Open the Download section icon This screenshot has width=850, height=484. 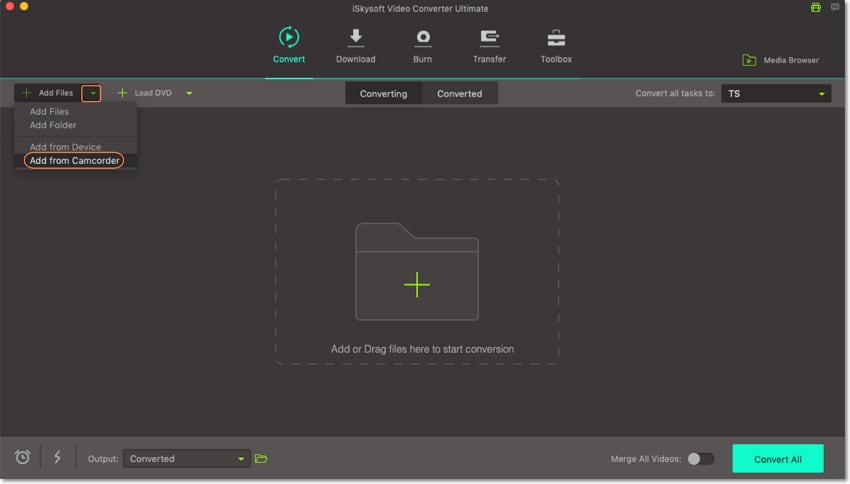point(356,37)
